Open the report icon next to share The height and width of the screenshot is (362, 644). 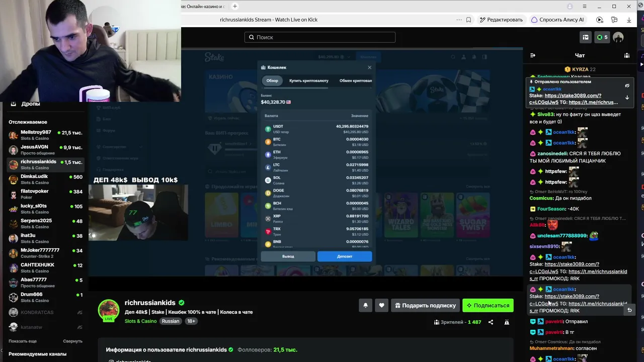point(507,322)
